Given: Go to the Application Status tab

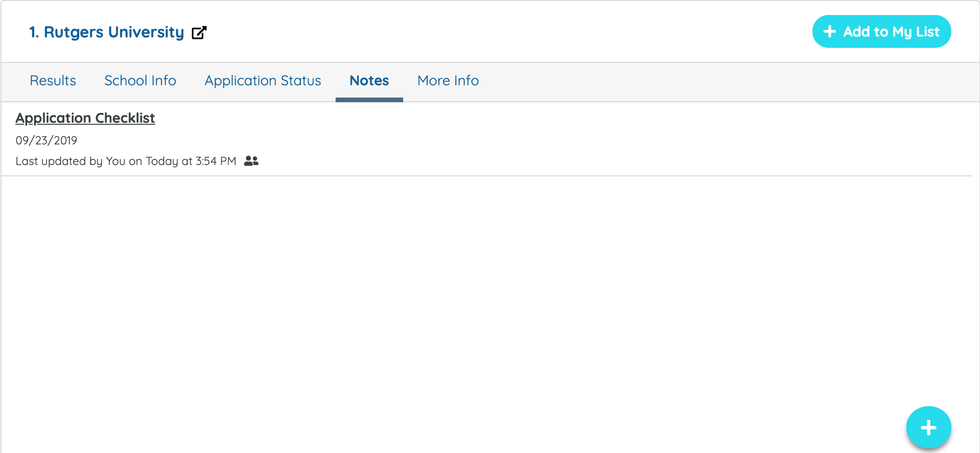Looking at the screenshot, I should pyautogui.click(x=262, y=81).
